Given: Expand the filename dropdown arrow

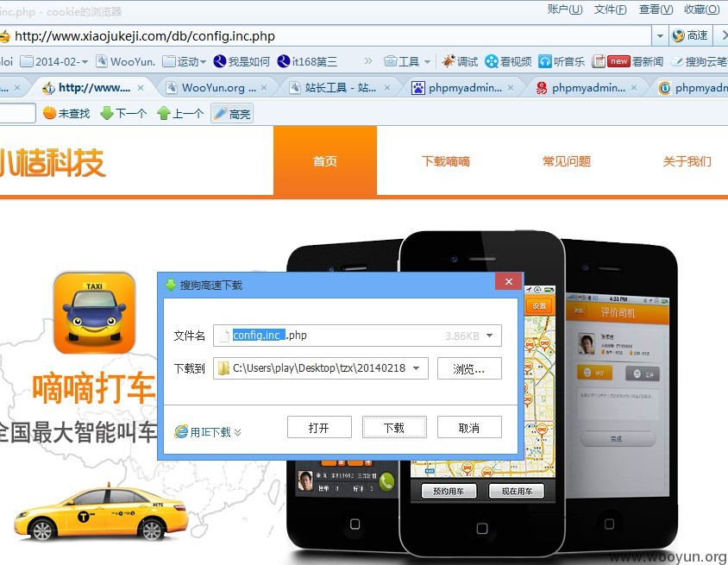Looking at the screenshot, I should point(490,336).
